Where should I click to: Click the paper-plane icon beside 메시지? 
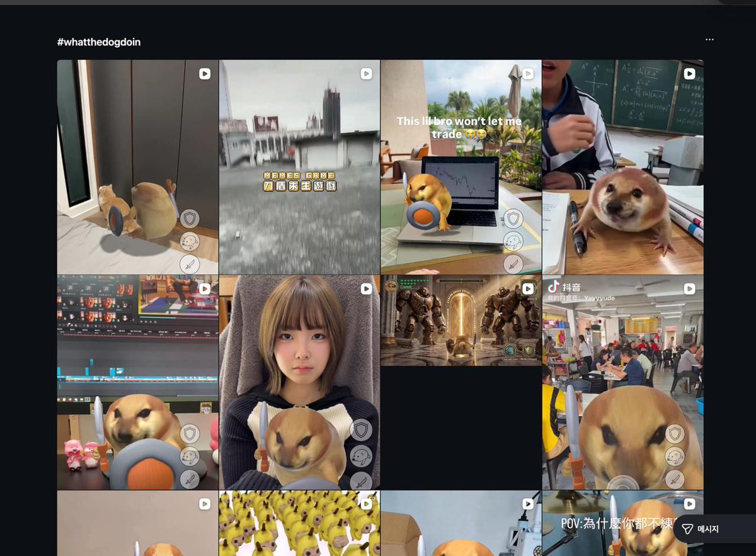tap(687, 529)
